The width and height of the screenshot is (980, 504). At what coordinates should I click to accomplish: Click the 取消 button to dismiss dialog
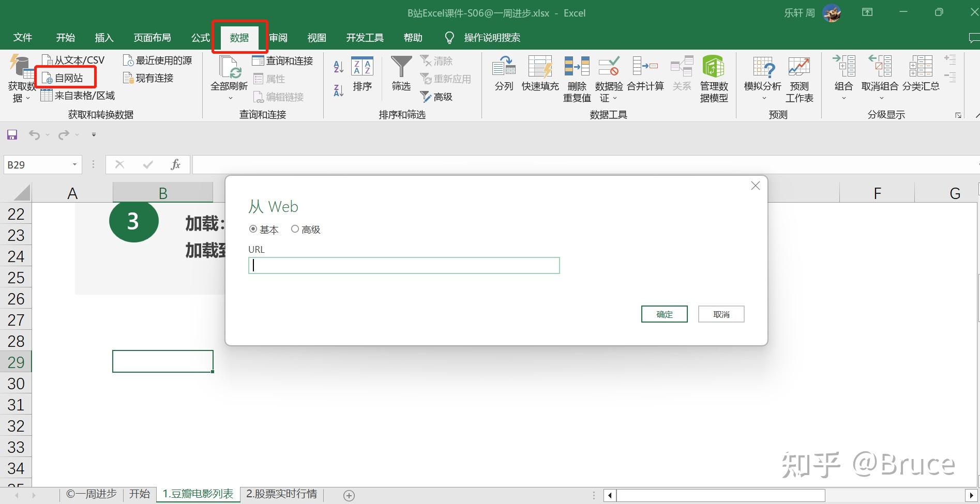[720, 314]
